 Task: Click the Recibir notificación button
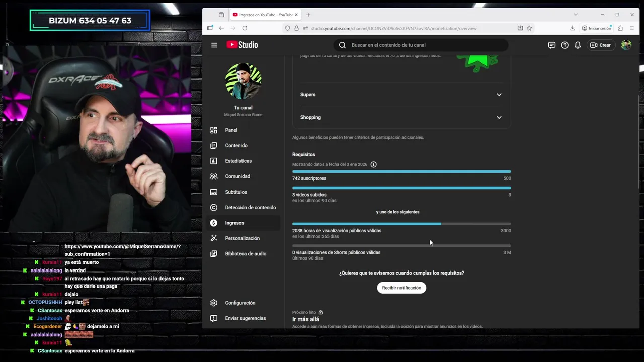coord(401,288)
